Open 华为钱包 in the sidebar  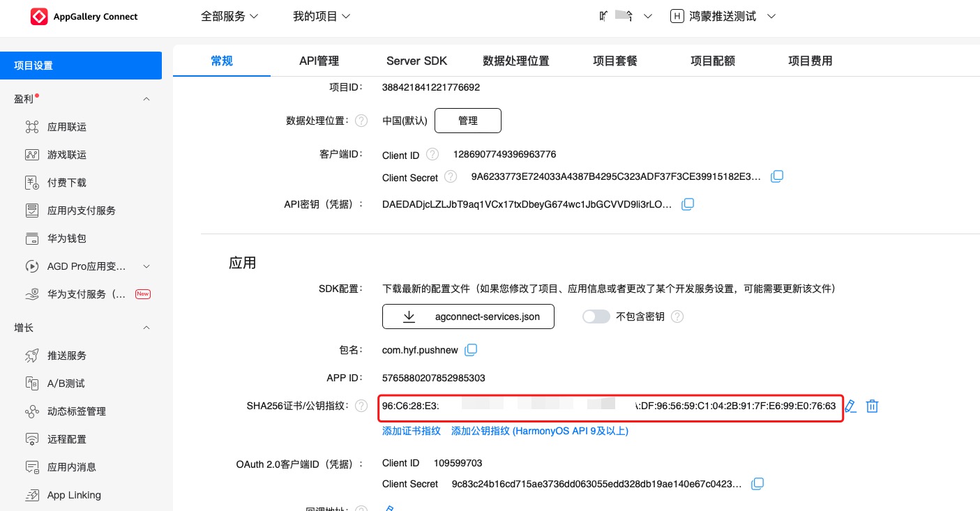67,238
